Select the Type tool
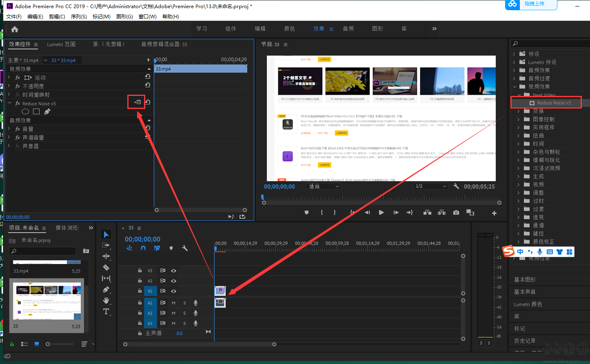The height and width of the screenshot is (364, 590). (x=106, y=311)
